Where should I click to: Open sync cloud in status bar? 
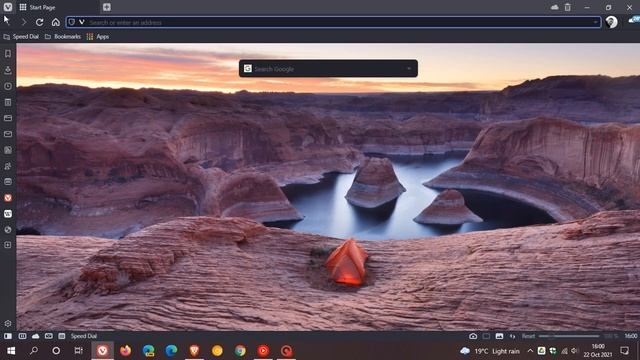coord(36,336)
